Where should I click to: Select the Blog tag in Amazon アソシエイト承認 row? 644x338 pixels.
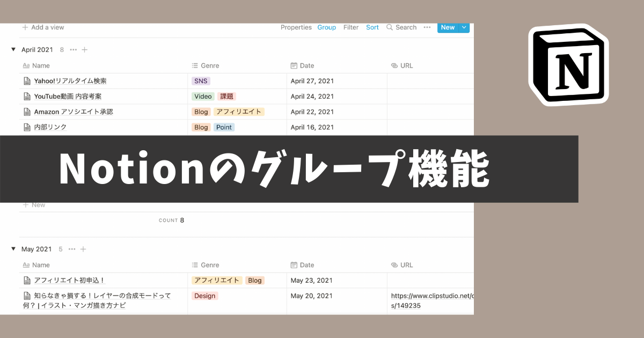201,112
